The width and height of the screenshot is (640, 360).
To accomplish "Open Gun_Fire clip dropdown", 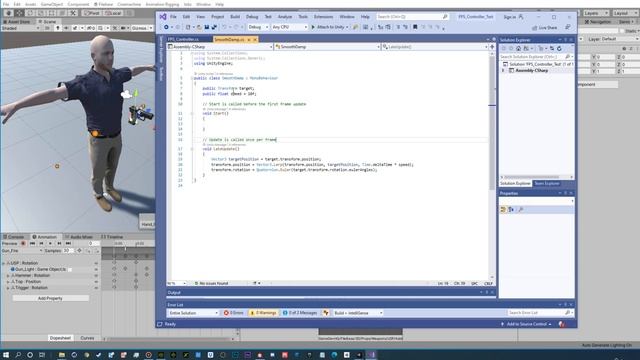I will click(22, 251).
